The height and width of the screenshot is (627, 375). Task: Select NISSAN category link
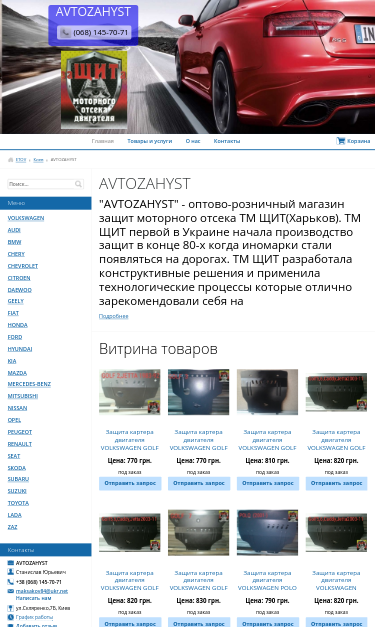pos(17,408)
